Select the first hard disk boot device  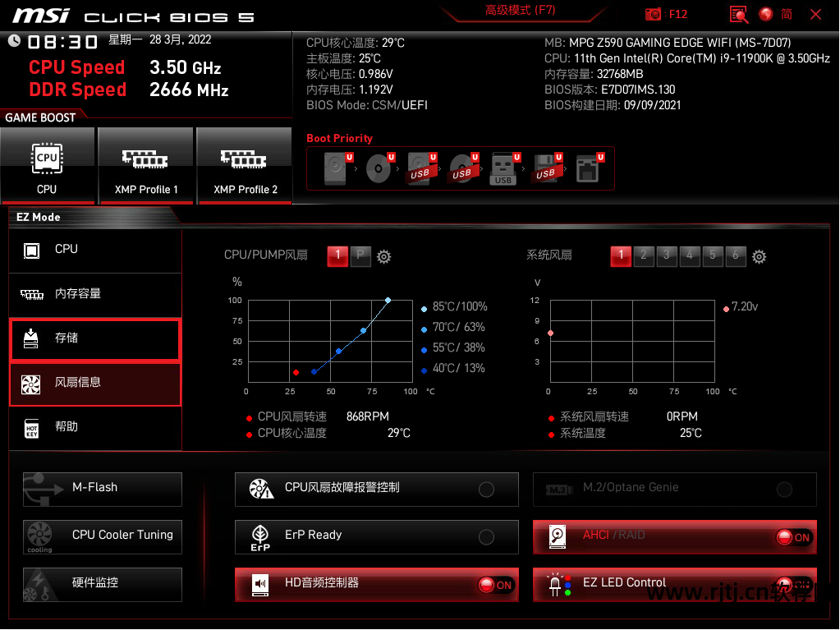[x=337, y=168]
